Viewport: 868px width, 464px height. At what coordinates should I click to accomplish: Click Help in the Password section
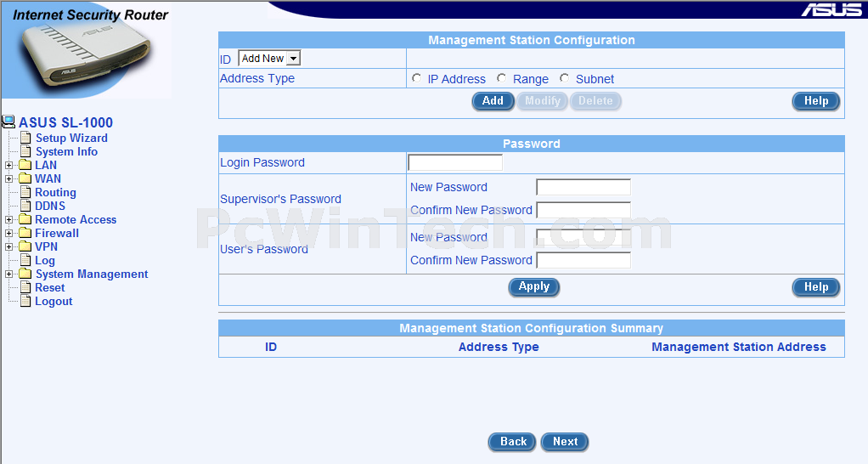click(x=816, y=287)
